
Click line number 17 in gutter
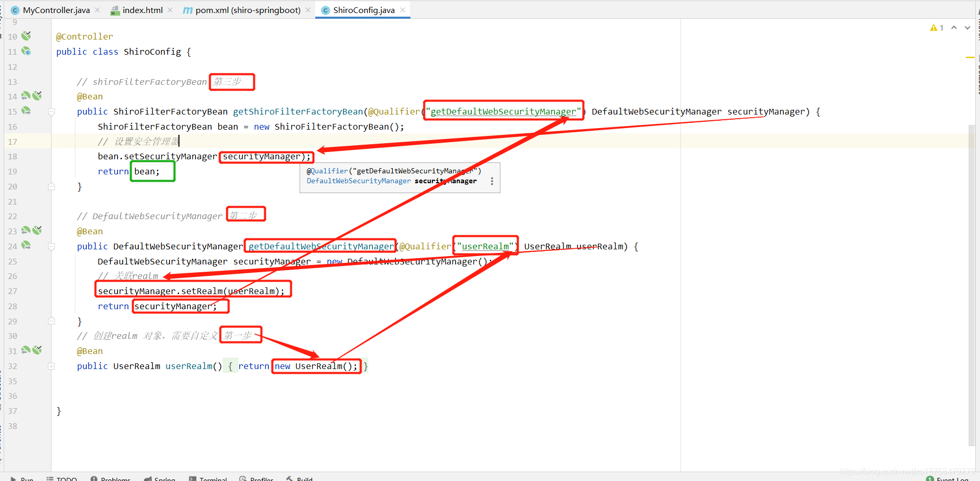tap(12, 142)
